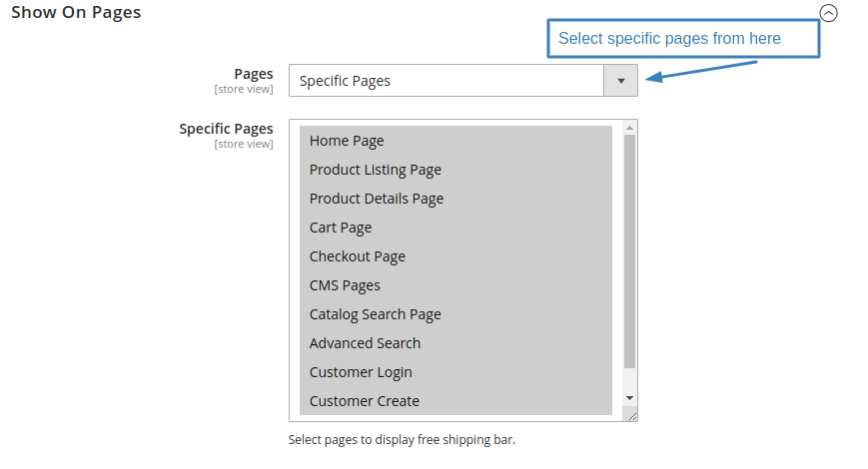Select Product Listing Page option
868x469 pixels.
(455, 170)
